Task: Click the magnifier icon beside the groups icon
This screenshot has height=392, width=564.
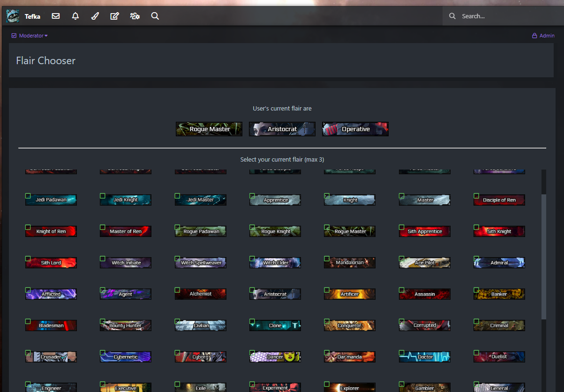Action: [155, 16]
